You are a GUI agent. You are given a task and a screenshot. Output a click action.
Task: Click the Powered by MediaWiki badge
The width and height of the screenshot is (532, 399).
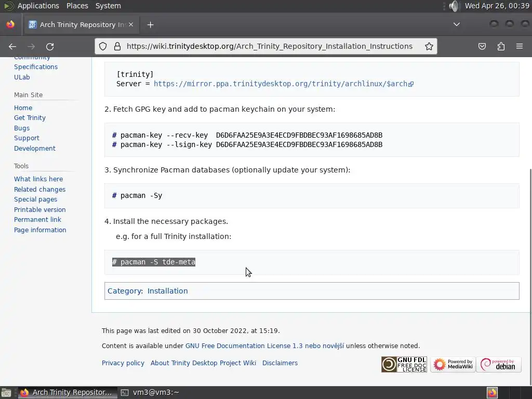point(453,364)
